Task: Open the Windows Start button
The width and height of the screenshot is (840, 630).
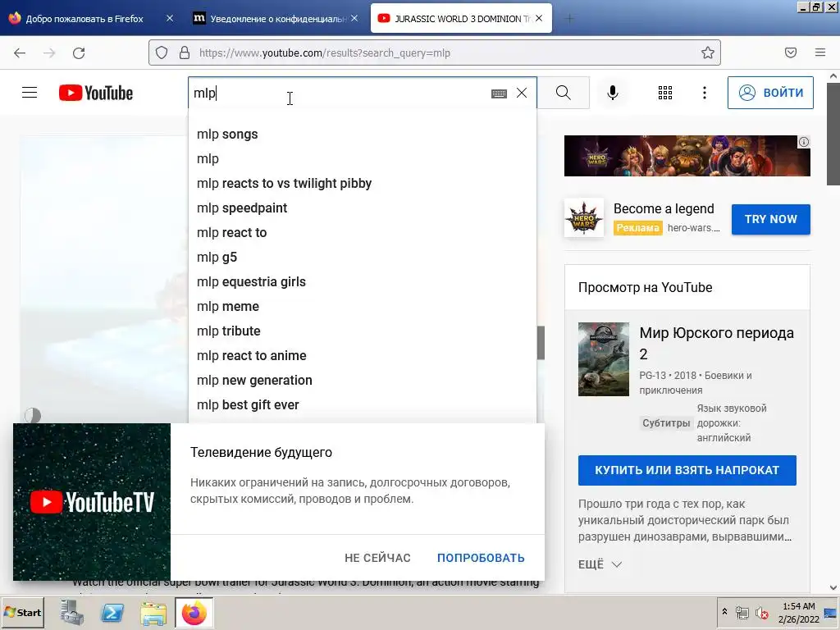Action: pyautogui.click(x=22, y=612)
